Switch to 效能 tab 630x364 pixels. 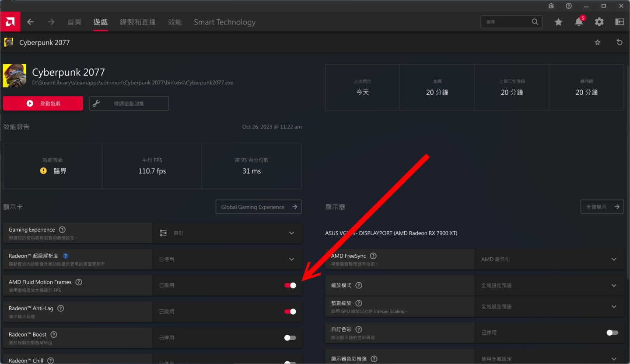pyautogui.click(x=175, y=22)
